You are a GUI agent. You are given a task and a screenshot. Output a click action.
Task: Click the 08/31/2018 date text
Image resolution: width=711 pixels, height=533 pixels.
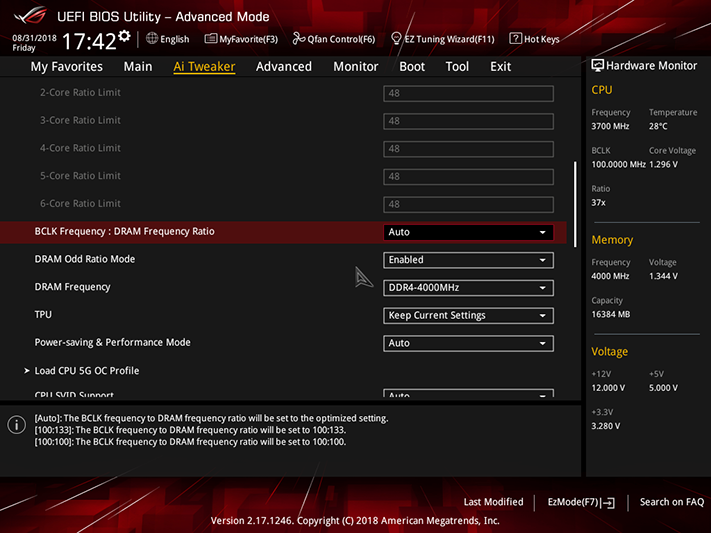(x=34, y=38)
